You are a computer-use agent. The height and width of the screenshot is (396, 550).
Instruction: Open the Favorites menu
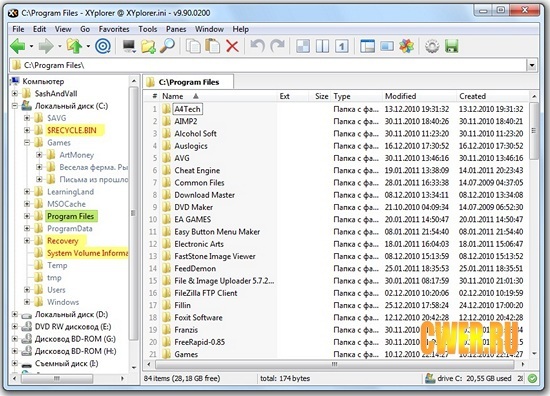pos(114,29)
